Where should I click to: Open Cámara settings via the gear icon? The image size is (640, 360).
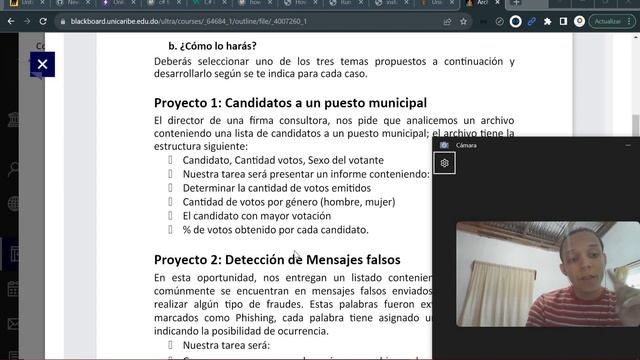(x=444, y=163)
